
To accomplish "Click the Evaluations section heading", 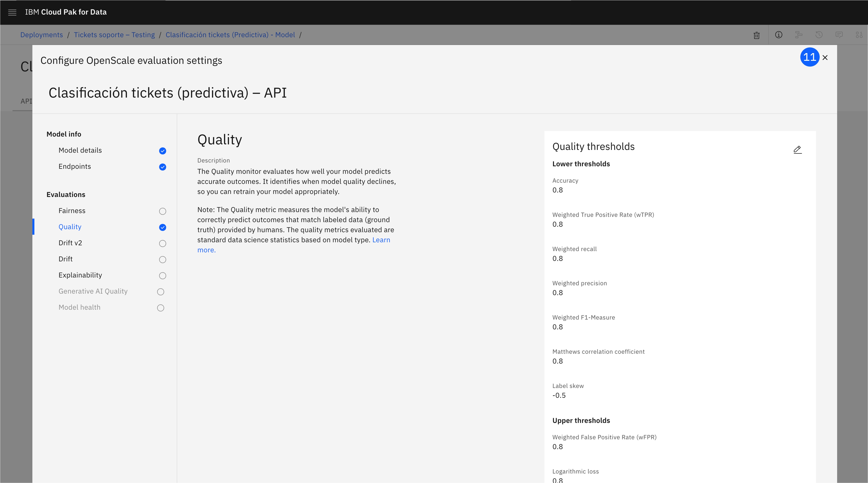I will (66, 194).
